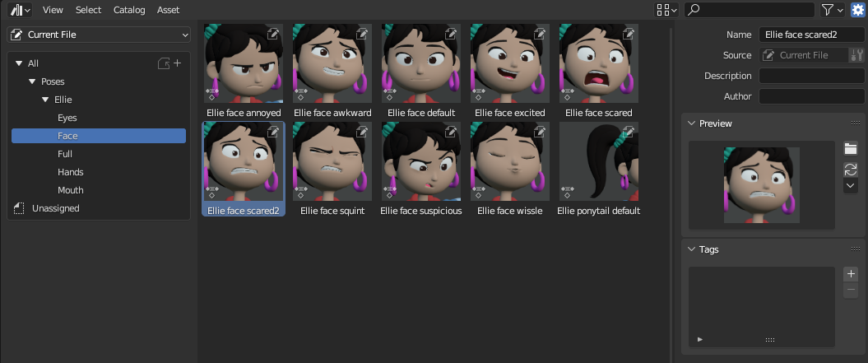
Task: Select Ellie face annoyed thumbnail
Action: click(244, 63)
